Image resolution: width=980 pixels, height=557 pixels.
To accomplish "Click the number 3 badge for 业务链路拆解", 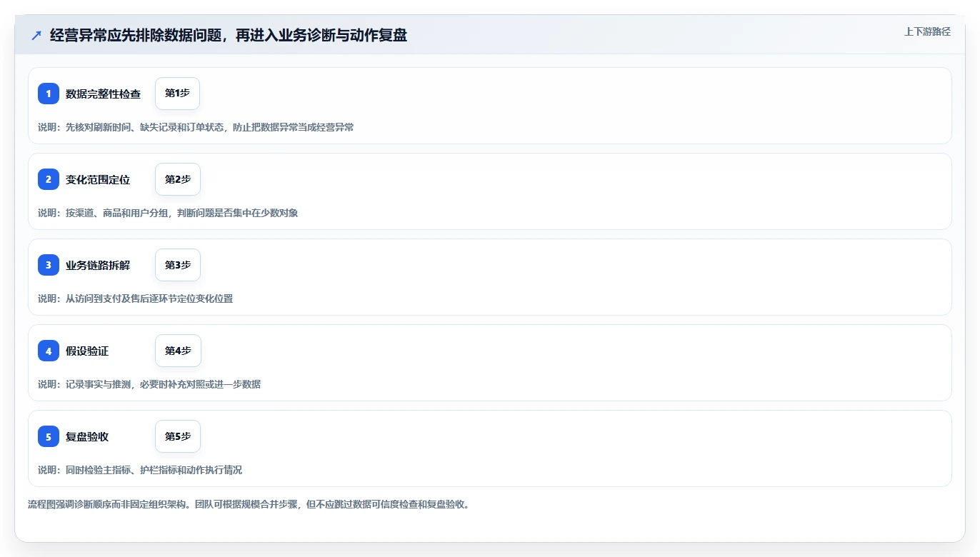I will [x=49, y=265].
